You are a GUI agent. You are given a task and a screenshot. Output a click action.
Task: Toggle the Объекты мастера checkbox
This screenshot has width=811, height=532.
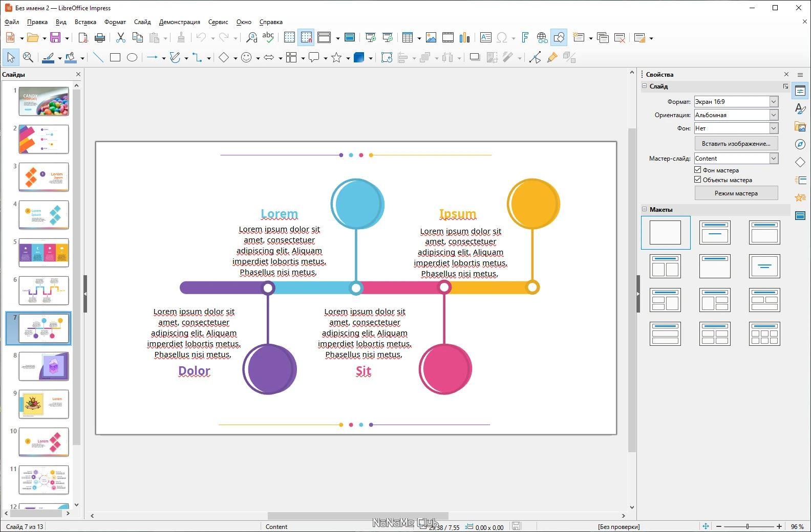point(697,180)
